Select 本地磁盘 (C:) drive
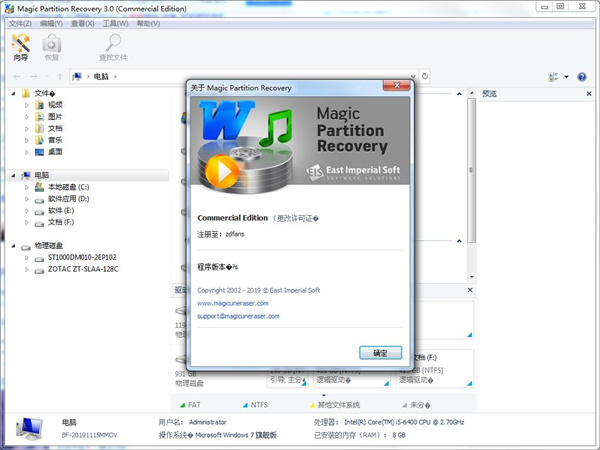 [x=68, y=187]
